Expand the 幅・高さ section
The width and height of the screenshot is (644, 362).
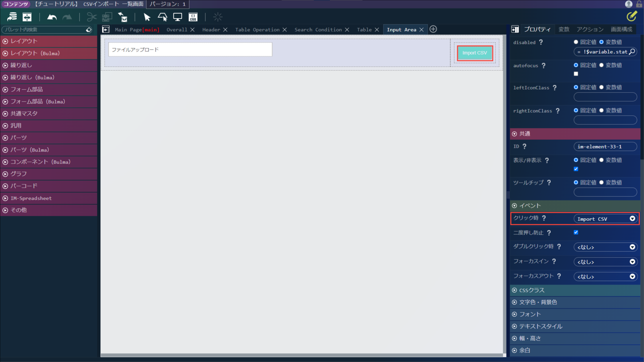(x=575, y=339)
